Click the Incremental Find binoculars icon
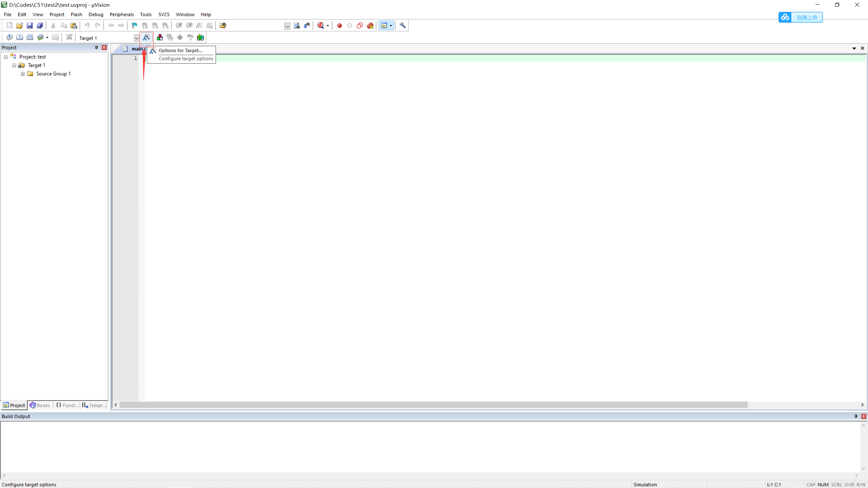 tap(307, 25)
